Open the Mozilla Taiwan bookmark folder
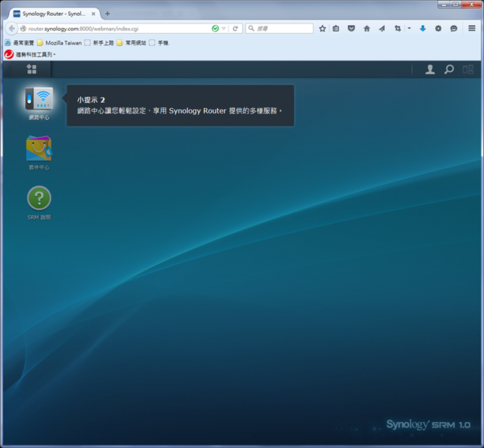This screenshot has width=484, height=448. point(59,42)
